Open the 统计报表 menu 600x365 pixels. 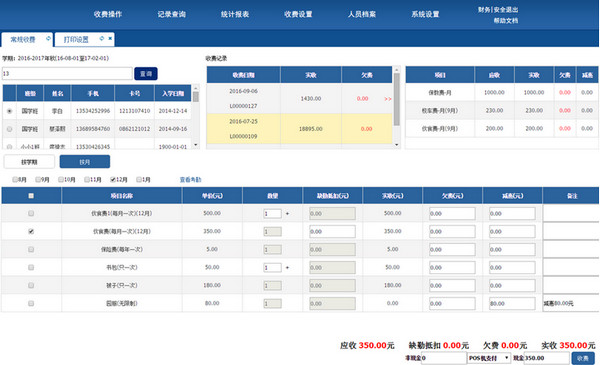point(235,14)
